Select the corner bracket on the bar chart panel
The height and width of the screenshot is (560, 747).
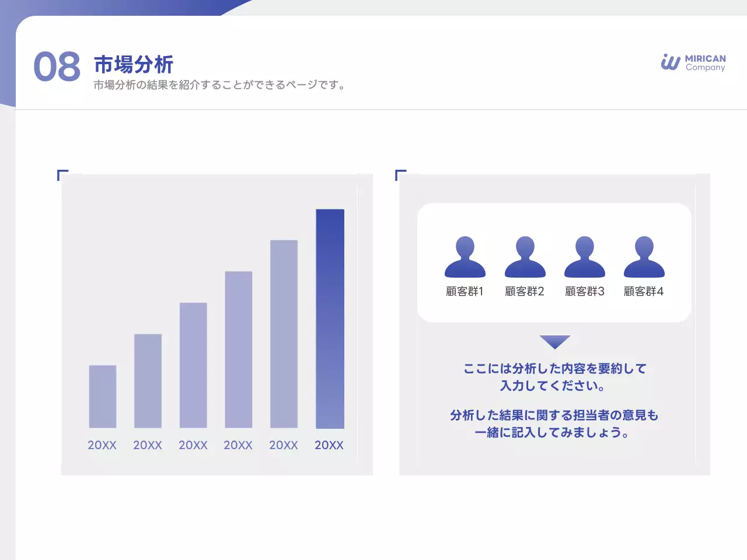pos(62,174)
